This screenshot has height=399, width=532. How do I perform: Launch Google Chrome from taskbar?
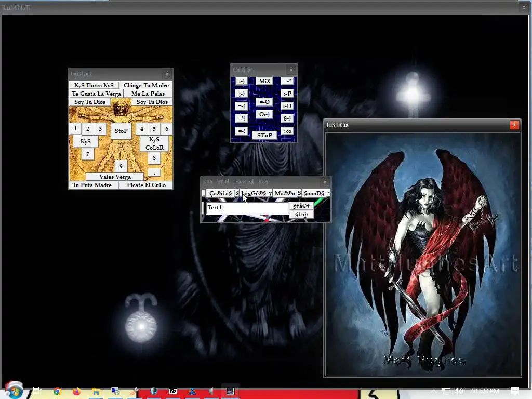pyautogui.click(x=57, y=391)
